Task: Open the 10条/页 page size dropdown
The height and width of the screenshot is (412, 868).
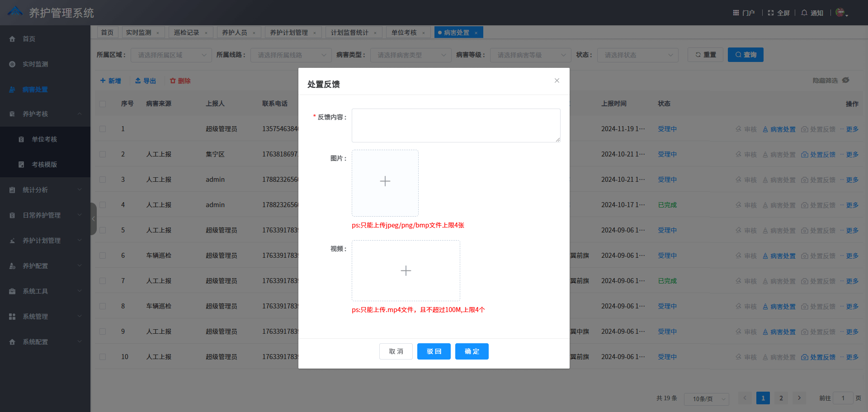Action: pos(707,399)
